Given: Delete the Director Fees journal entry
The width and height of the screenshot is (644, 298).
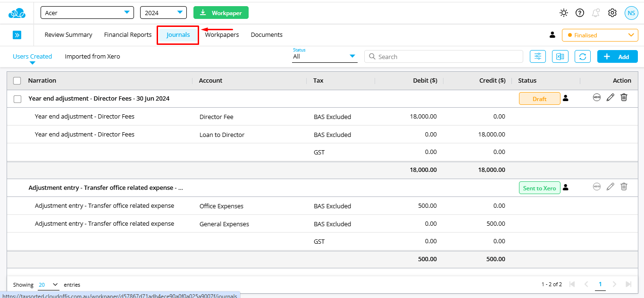Looking at the screenshot, I should pyautogui.click(x=624, y=98).
